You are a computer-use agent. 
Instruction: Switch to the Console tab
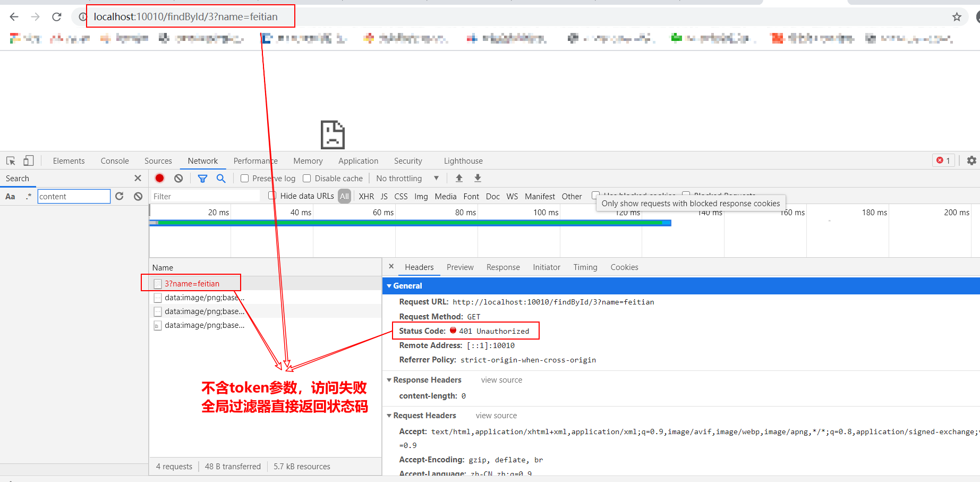114,160
